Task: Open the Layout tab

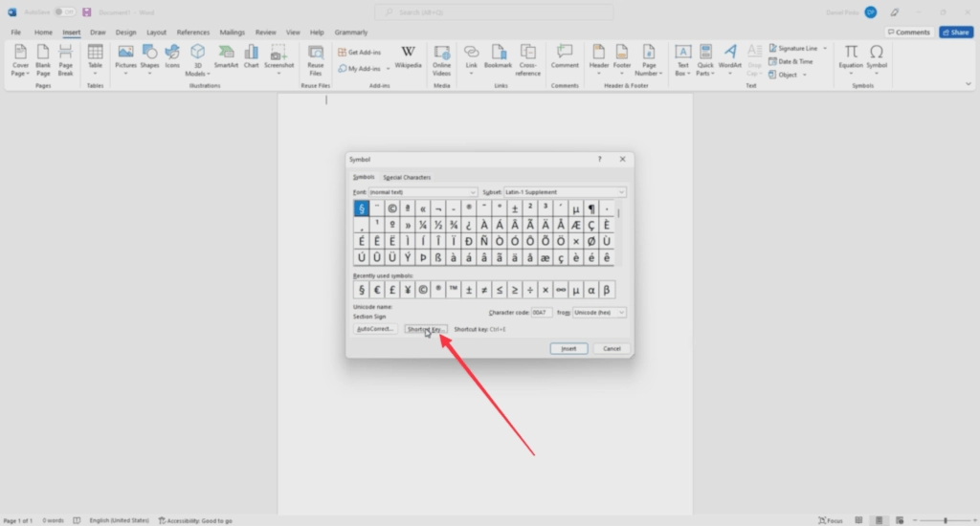Action: click(156, 32)
